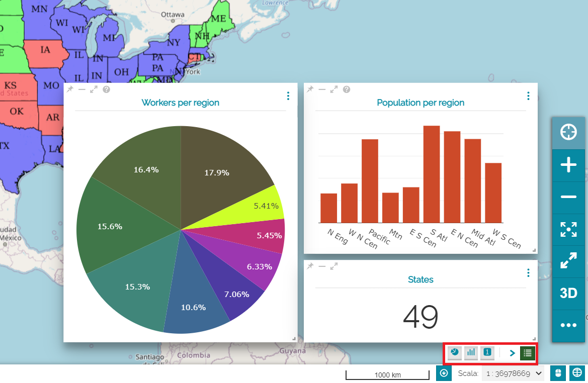Toggle the widgets list button in the tray
Viewport: 588px width, 383px height.
[x=527, y=353]
